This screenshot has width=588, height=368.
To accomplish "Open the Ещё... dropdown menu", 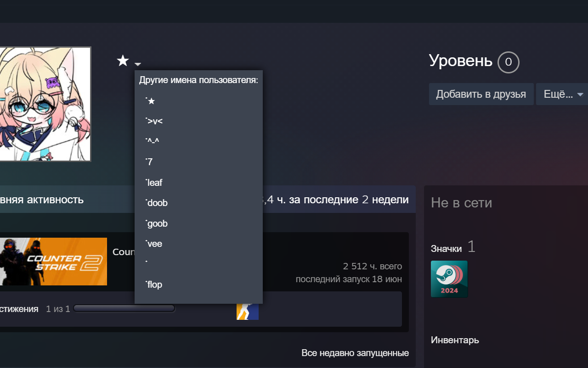I will click(563, 94).
